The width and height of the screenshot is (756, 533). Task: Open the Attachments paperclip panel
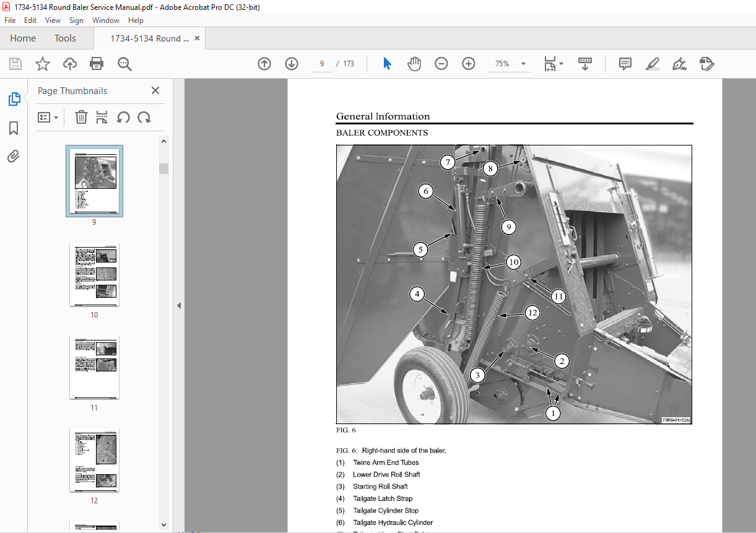click(14, 157)
